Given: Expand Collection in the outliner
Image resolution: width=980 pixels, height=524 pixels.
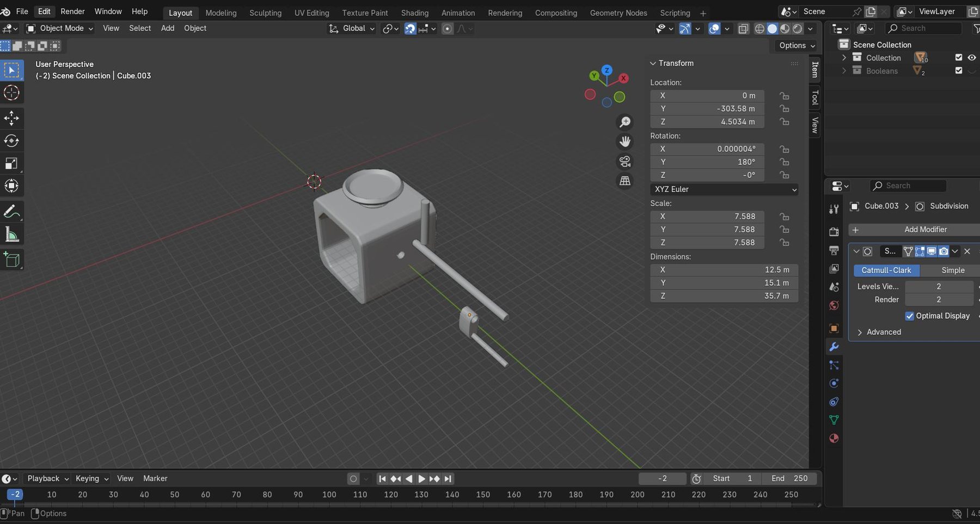Looking at the screenshot, I should click(x=844, y=58).
